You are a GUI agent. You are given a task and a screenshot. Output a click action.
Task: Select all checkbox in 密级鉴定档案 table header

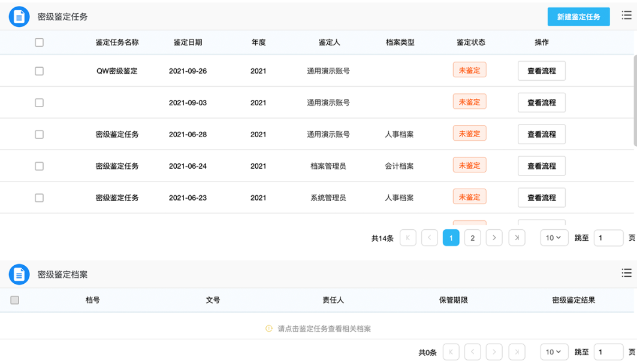(15, 300)
